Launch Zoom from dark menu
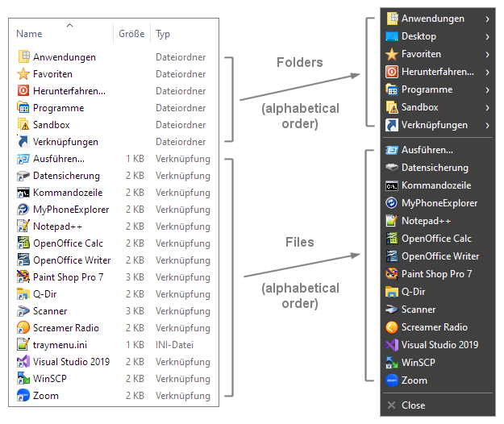504x424 pixels. coord(438,380)
